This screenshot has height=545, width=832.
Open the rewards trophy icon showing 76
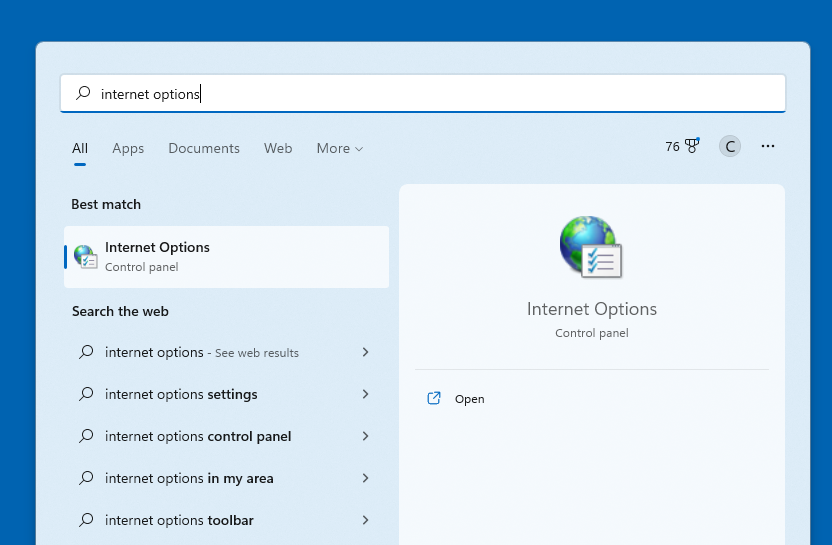pos(692,146)
